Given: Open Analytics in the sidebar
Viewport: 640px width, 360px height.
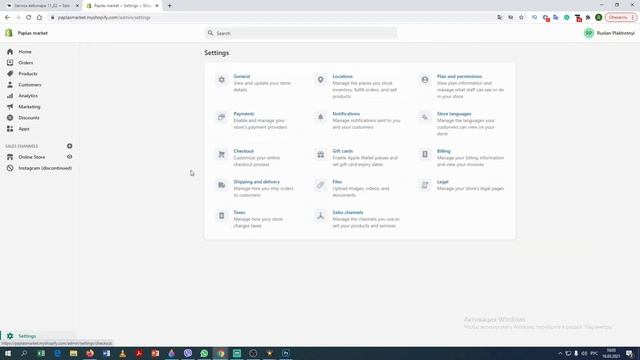Looking at the screenshot, I should coord(28,96).
